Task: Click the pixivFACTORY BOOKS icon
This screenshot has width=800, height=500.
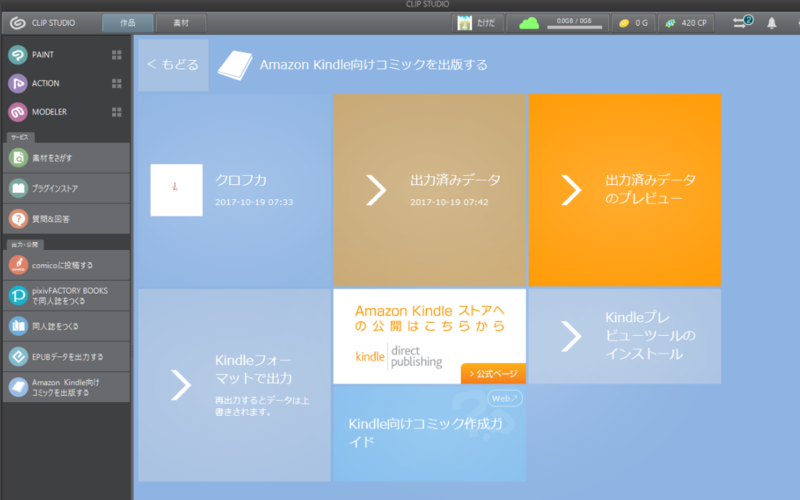Action: (x=18, y=295)
